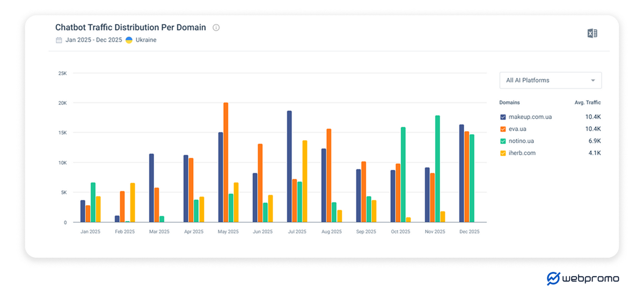Toggle the eva.ua legend checkbox
Screen dimensions: 644x297
click(503, 129)
